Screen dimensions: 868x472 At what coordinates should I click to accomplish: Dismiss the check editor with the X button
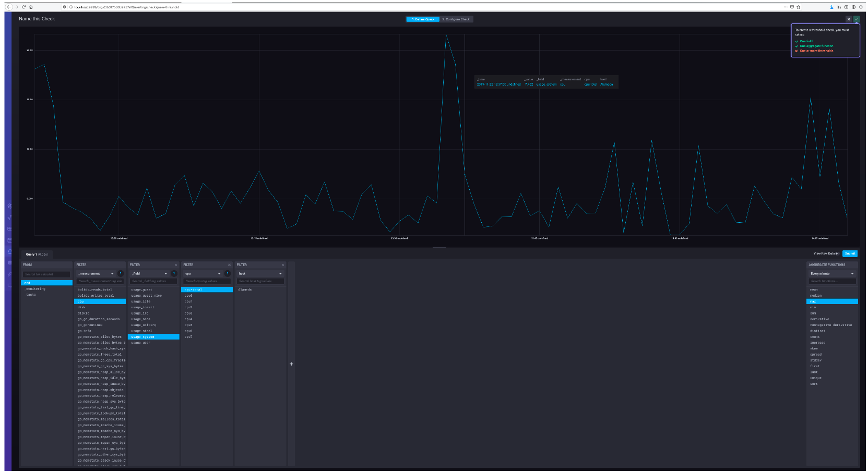(849, 19)
